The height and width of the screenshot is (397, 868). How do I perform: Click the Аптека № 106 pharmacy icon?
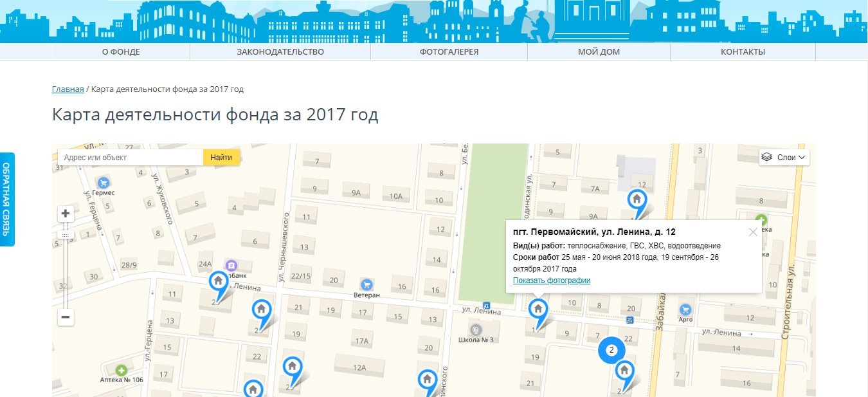121,369
